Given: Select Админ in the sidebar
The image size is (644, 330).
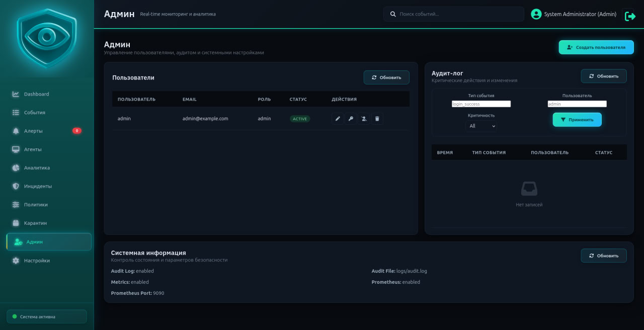Looking at the screenshot, I should tap(49, 242).
